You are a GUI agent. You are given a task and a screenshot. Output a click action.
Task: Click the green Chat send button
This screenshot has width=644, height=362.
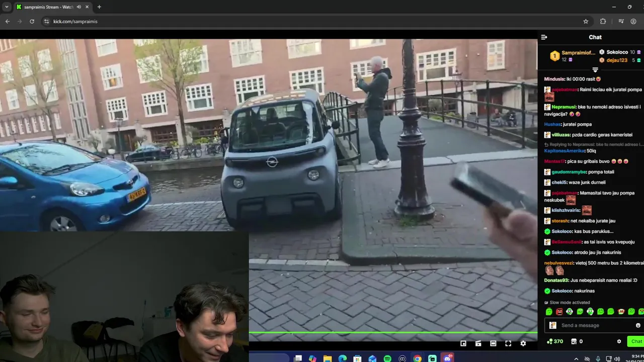point(636,341)
